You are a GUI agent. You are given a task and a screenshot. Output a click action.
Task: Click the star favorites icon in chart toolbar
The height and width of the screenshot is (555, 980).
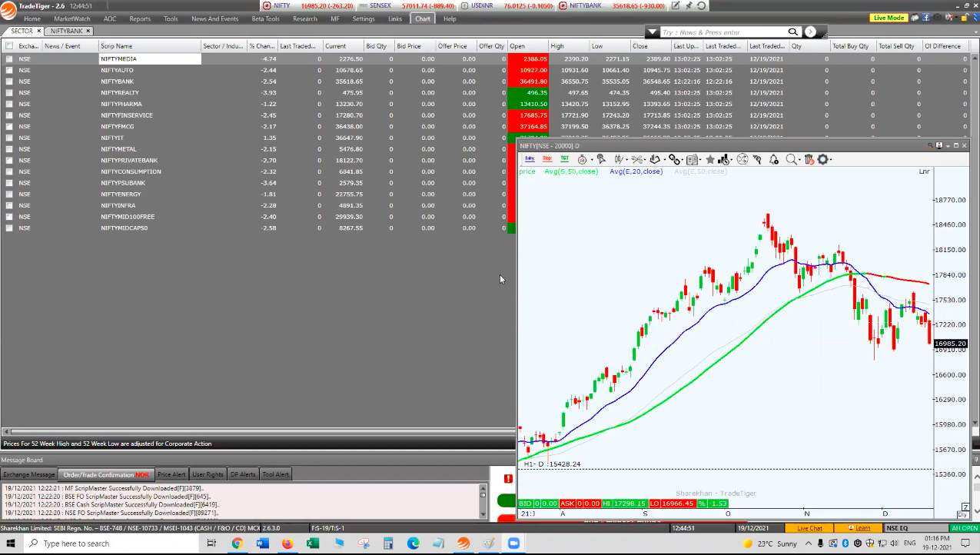coord(710,159)
